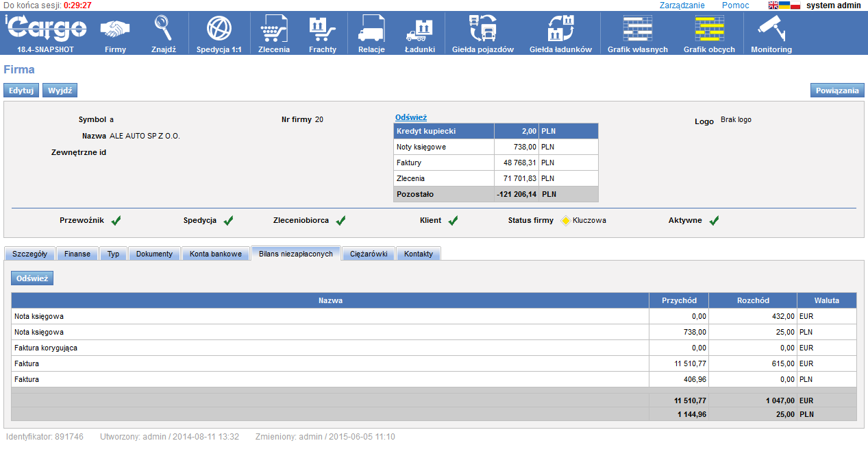868x467 pixels.
Task: Click the Powiązania button
Action: coord(837,91)
